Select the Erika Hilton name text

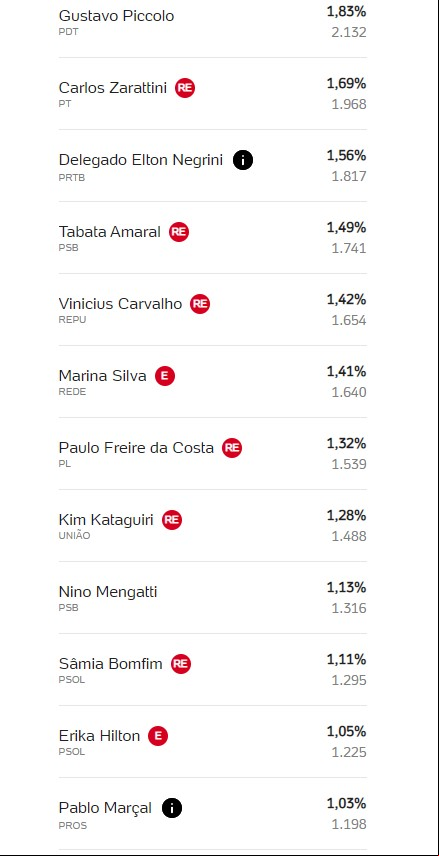coord(99,736)
